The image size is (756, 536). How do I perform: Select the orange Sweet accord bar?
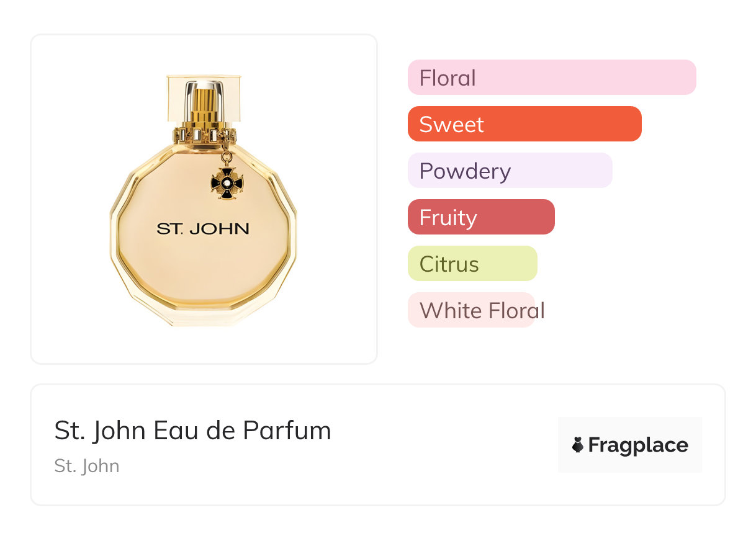pos(524,124)
